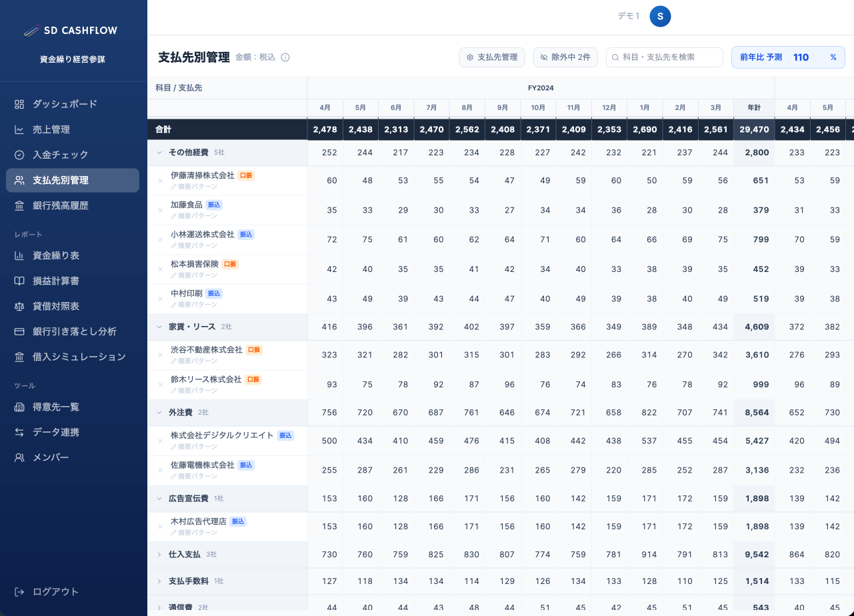Click the 得意先一覧 building icon

click(x=19, y=407)
